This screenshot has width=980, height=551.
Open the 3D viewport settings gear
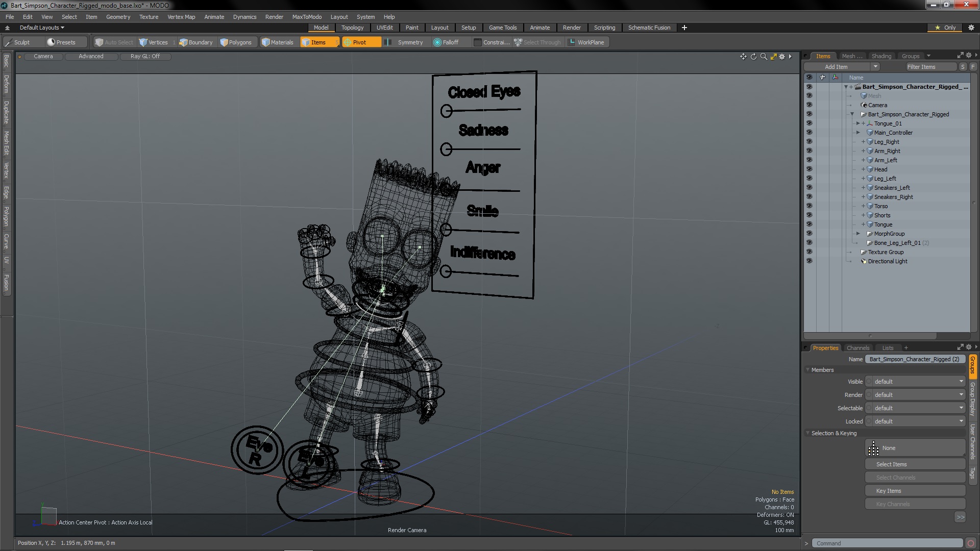[x=782, y=57]
